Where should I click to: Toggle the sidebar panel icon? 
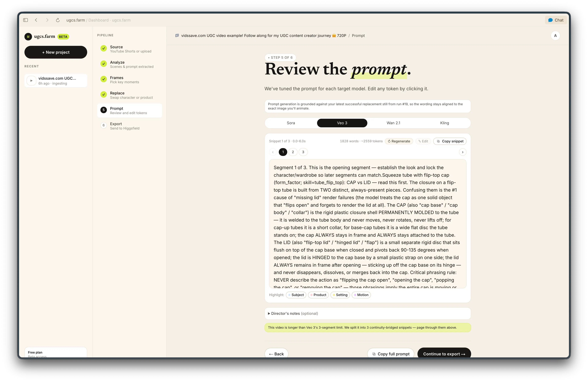coord(25,20)
